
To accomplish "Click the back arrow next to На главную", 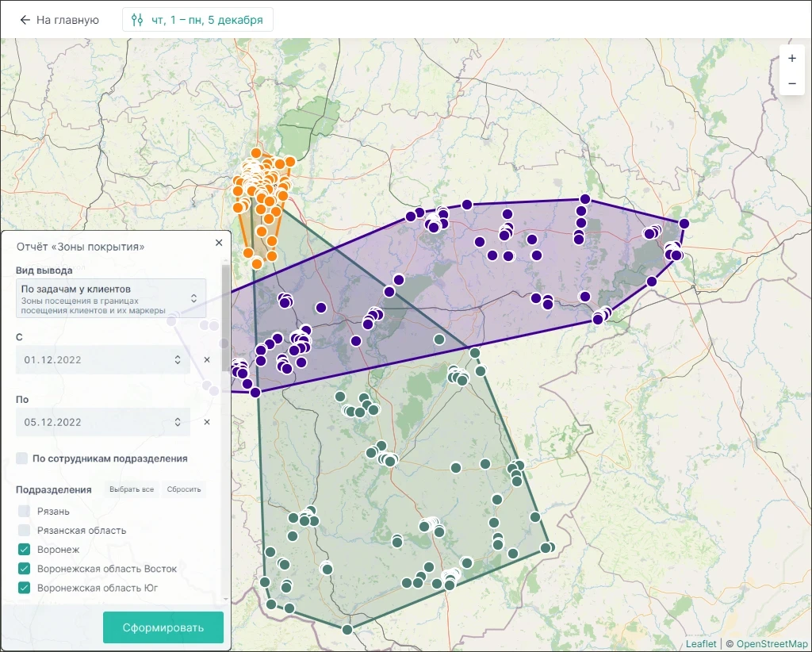I will (25, 20).
